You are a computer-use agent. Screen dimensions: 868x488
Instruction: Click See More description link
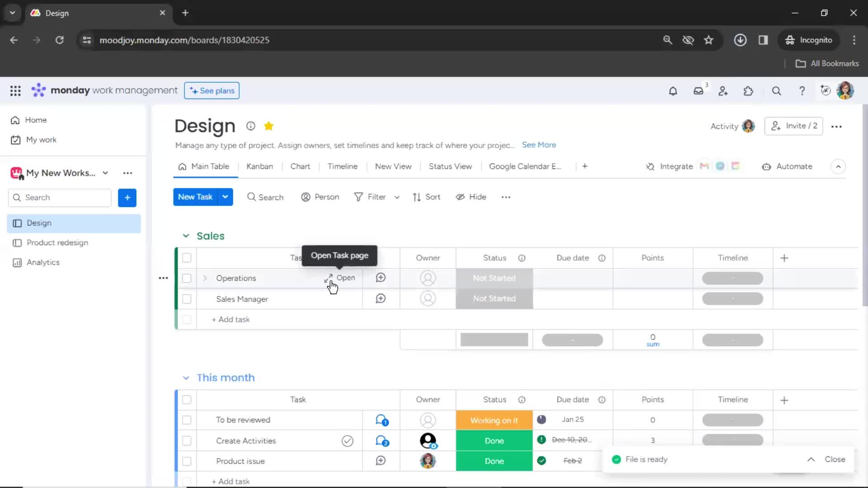coord(539,145)
